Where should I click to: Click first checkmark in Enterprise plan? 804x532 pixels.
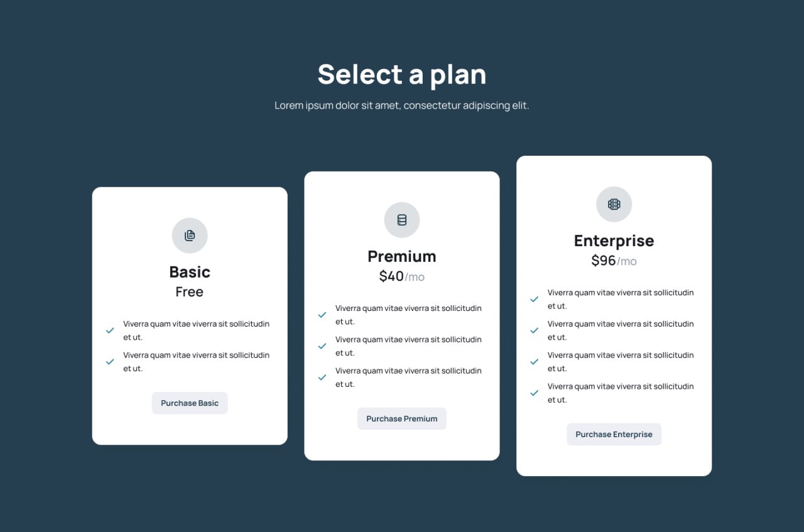point(535,299)
